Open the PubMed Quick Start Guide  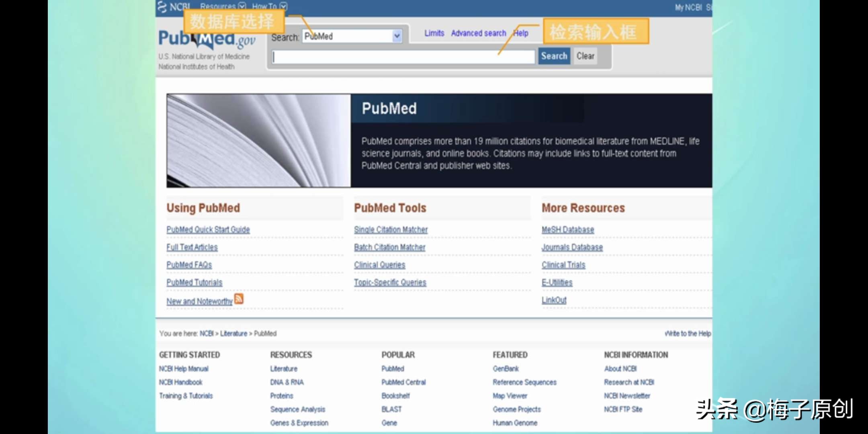[208, 229]
